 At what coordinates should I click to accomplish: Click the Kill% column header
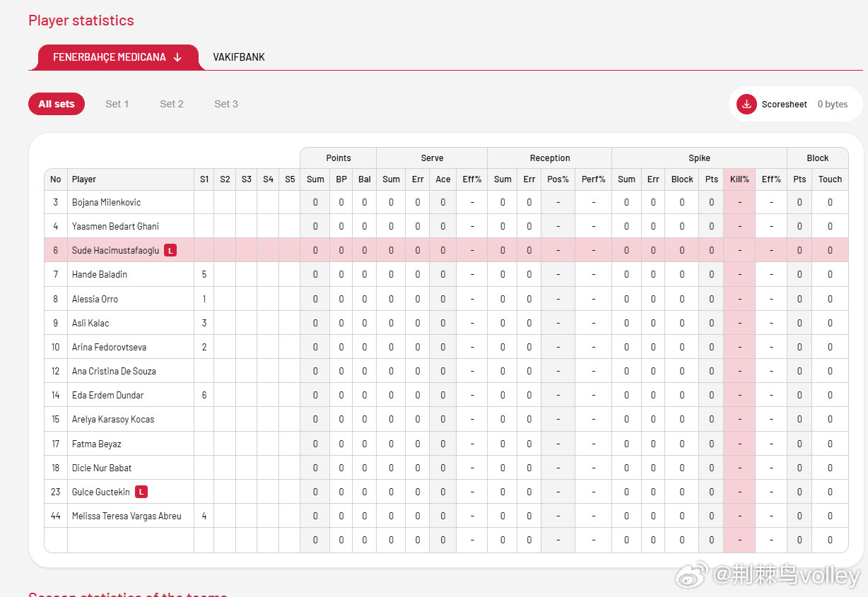739,179
